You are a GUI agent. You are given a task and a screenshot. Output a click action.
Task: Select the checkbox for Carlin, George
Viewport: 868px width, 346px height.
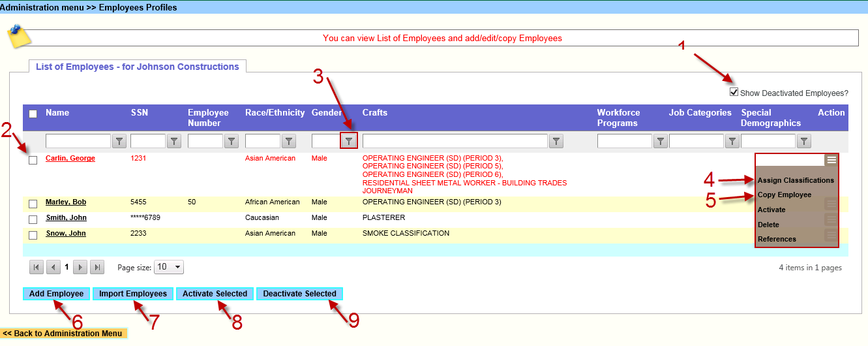33,161
